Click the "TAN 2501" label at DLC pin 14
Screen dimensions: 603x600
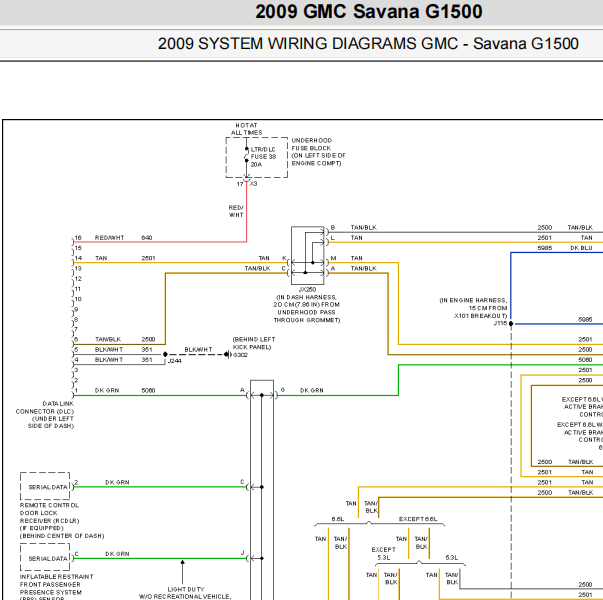coord(125,258)
